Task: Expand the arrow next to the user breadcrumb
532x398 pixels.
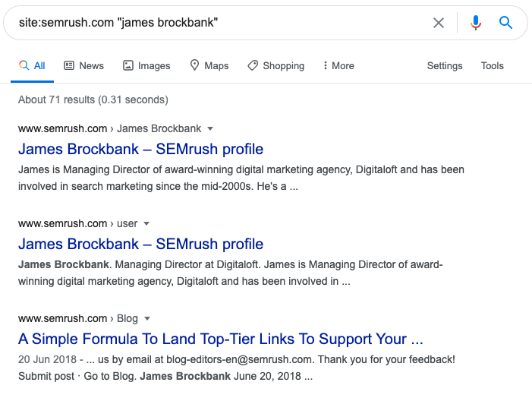Action: [x=146, y=223]
